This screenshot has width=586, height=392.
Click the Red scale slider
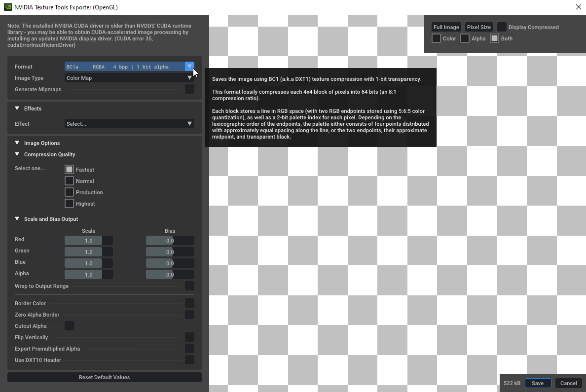(x=89, y=240)
